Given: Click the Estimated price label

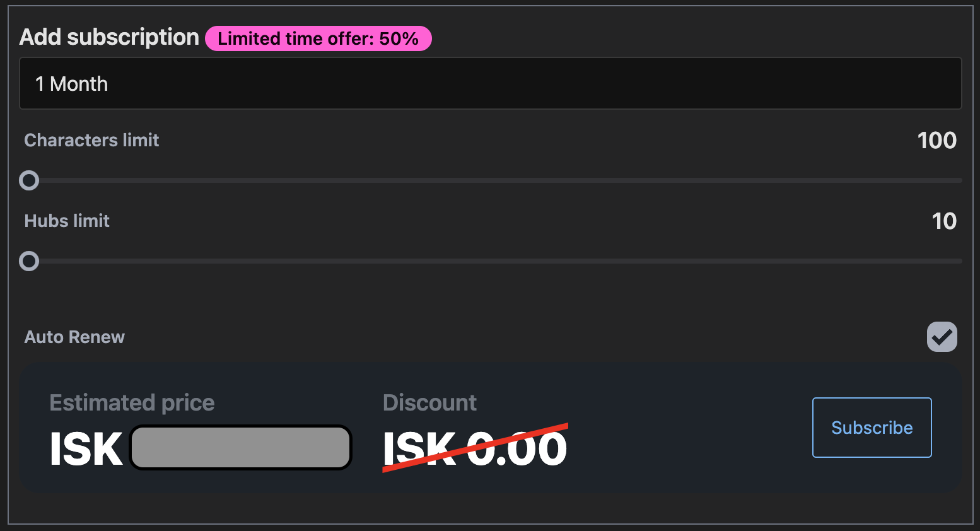Looking at the screenshot, I should 132,402.
